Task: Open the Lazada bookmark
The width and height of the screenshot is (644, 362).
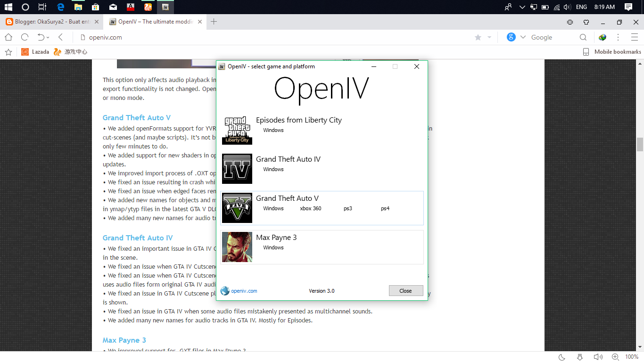Action: [35, 52]
